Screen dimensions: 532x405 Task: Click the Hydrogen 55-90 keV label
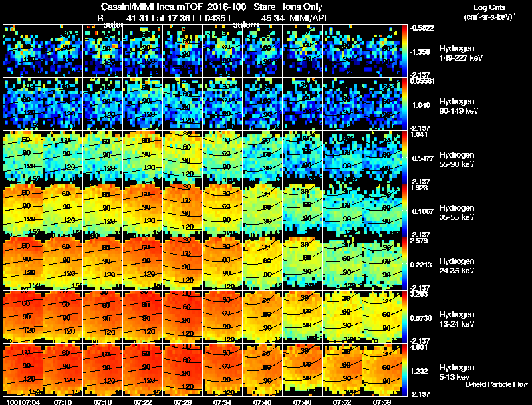point(457,159)
